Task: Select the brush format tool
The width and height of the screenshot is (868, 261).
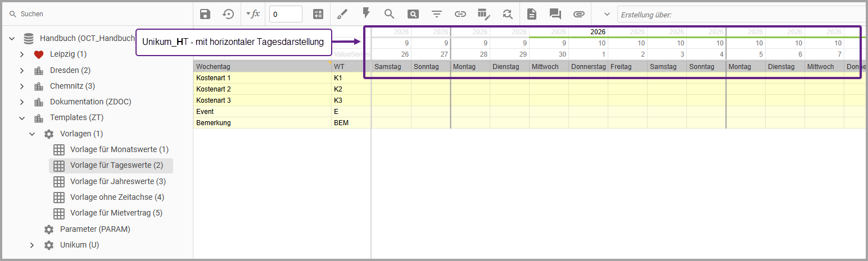Action: click(342, 14)
